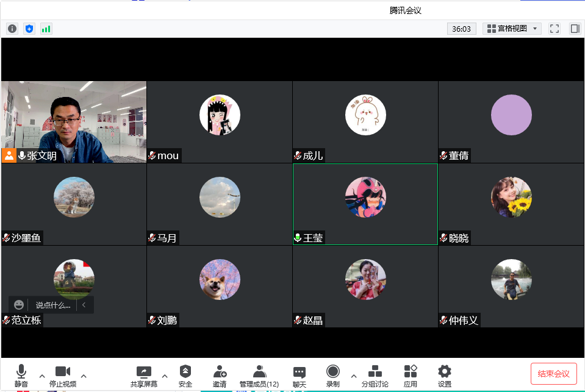
Task: Check the green network signal icon
Action: click(46, 29)
